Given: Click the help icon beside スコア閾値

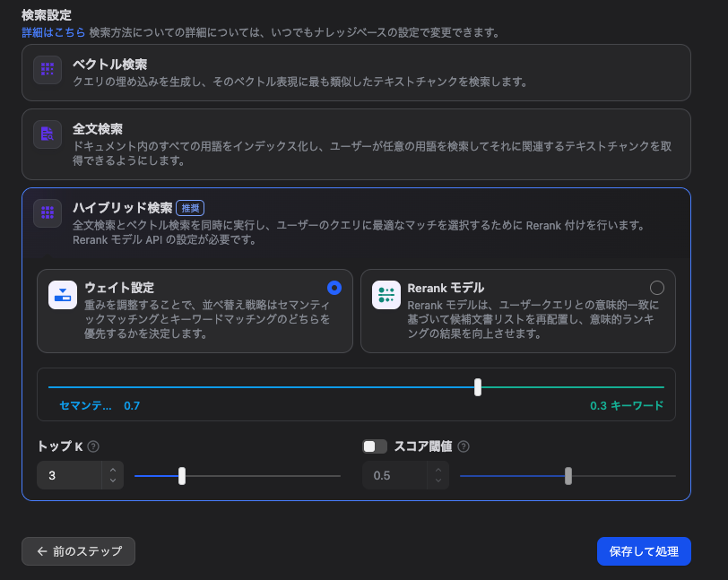Looking at the screenshot, I should [x=464, y=446].
